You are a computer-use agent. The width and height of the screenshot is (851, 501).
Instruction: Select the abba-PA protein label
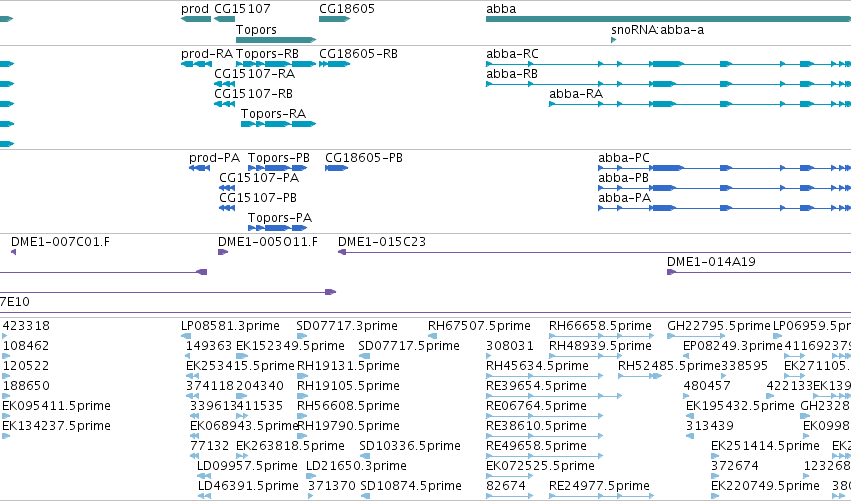(x=624, y=198)
